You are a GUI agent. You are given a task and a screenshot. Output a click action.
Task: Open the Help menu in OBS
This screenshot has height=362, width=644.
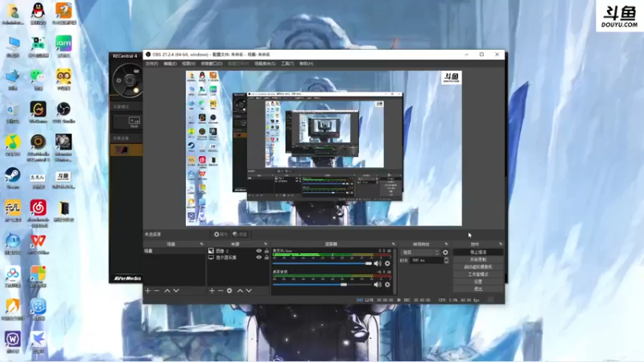click(306, 64)
